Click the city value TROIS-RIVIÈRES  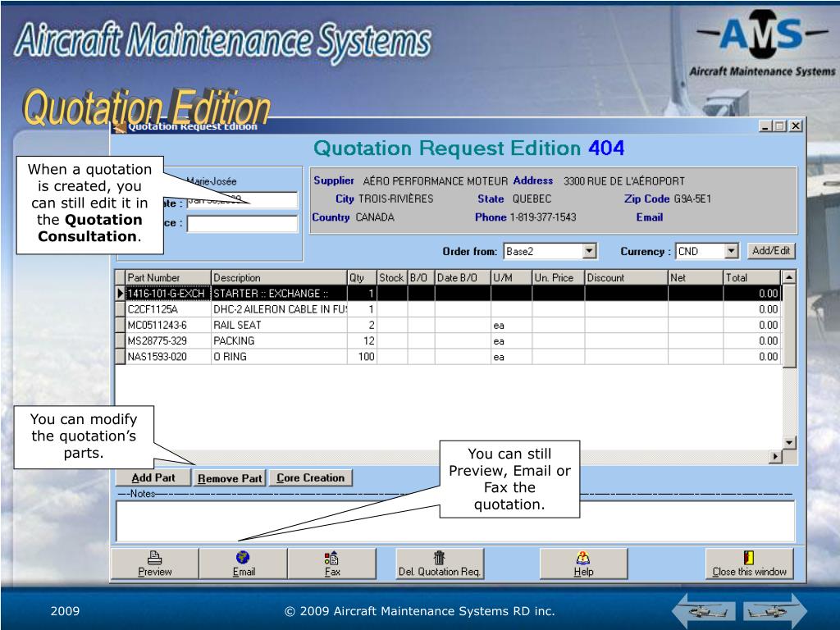[396, 199]
